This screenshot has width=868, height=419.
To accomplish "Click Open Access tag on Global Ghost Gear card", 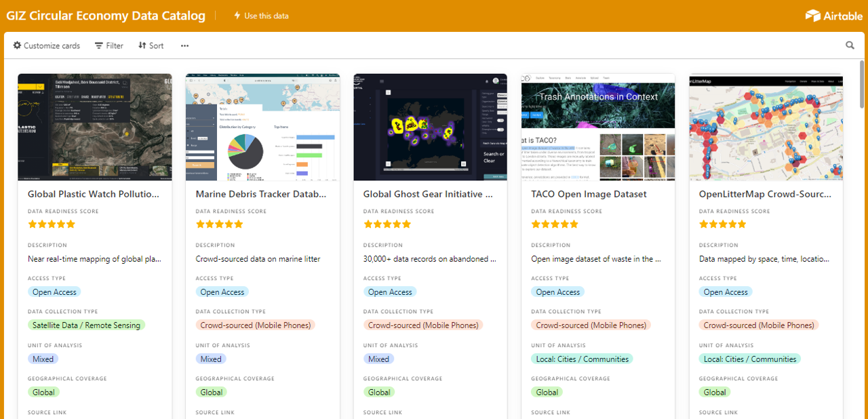I will pyautogui.click(x=390, y=292).
